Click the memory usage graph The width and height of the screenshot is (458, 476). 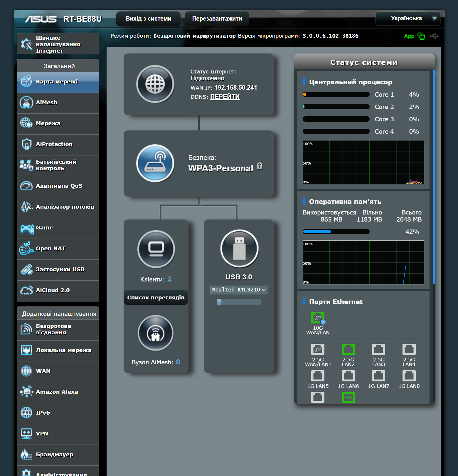click(x=363, y=262)
